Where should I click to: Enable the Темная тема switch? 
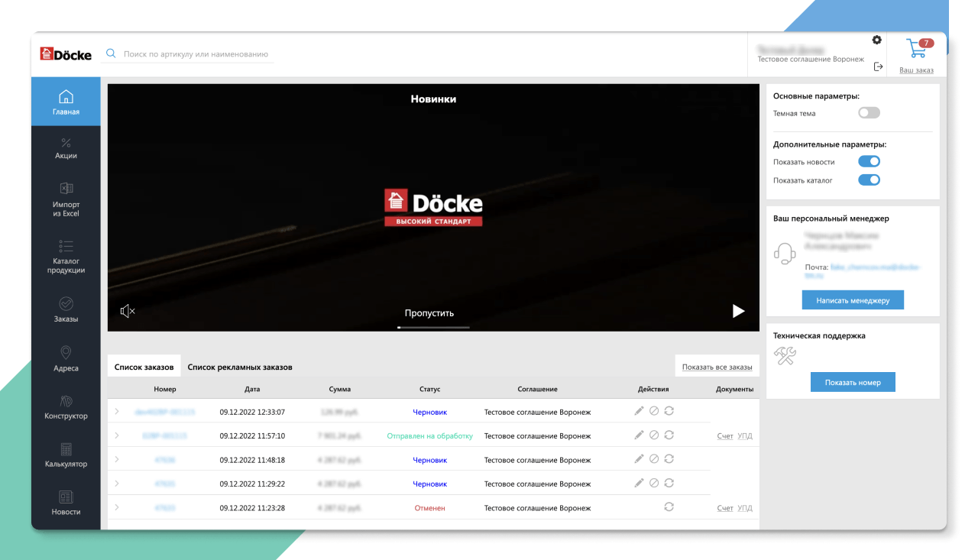[870, 113]
